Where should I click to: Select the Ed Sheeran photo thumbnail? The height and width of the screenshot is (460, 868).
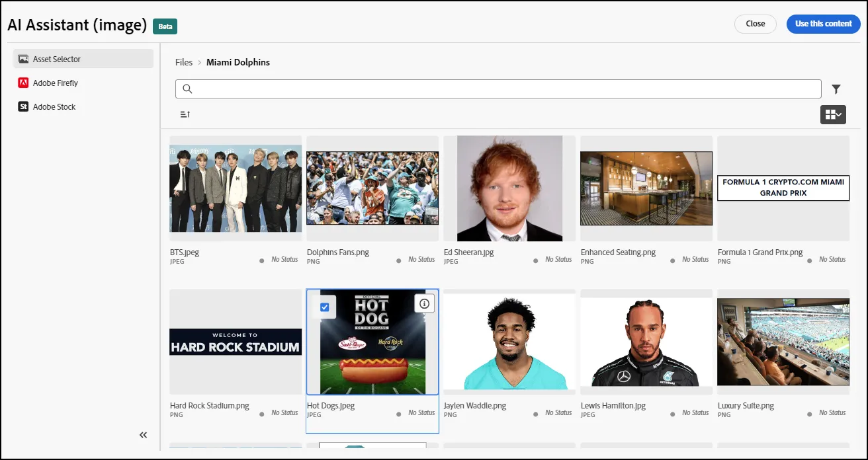click(509, 188)
